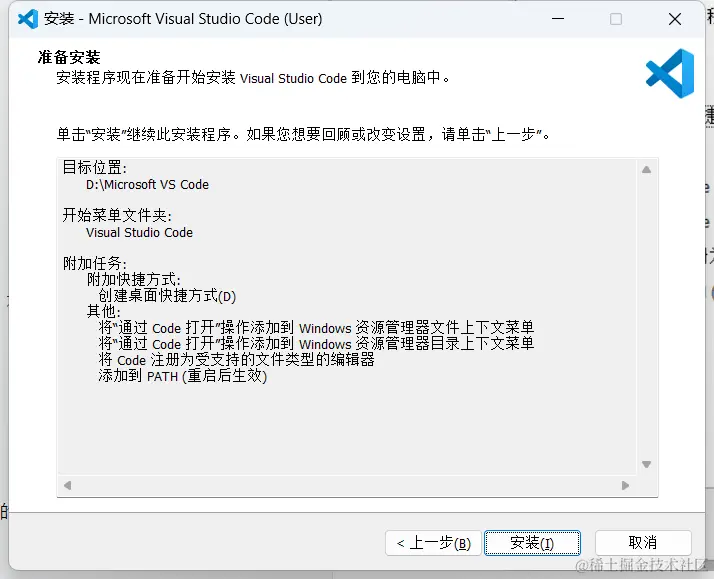Cancel setup with 取消 button

coord(643,543)
